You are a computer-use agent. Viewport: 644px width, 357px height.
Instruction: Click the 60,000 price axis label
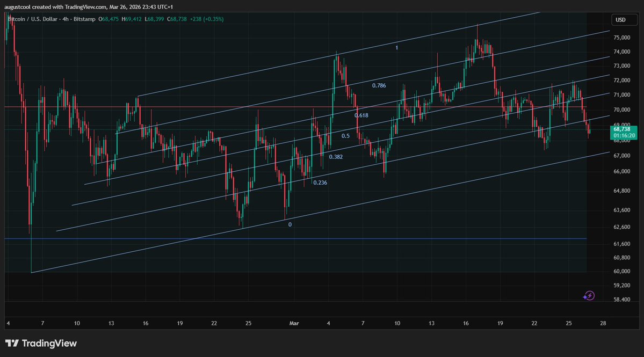point(622,271)
